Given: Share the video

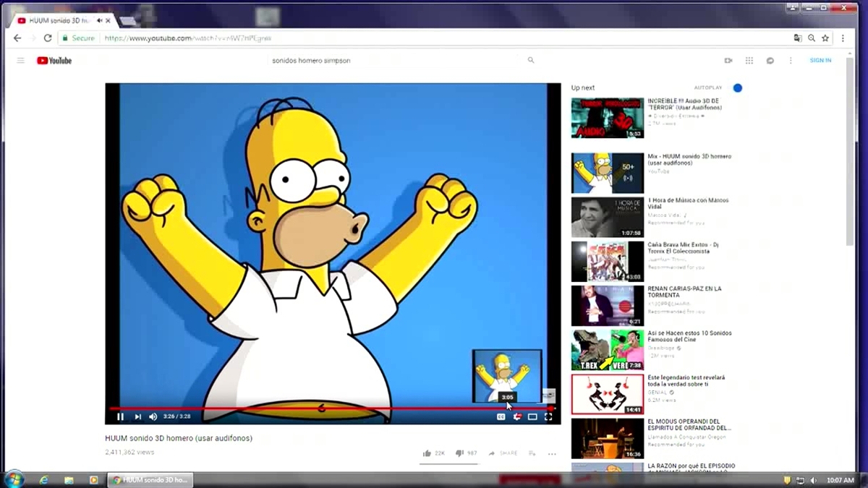Looking at the screenshot, I should (503, 453).
